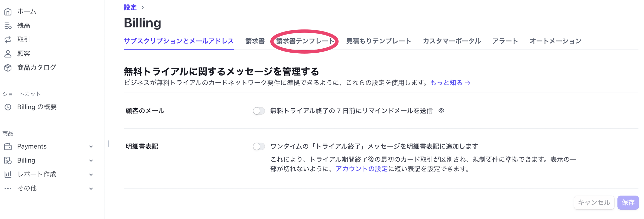Go back via the 設定 breadcrumb

point(130,7)
